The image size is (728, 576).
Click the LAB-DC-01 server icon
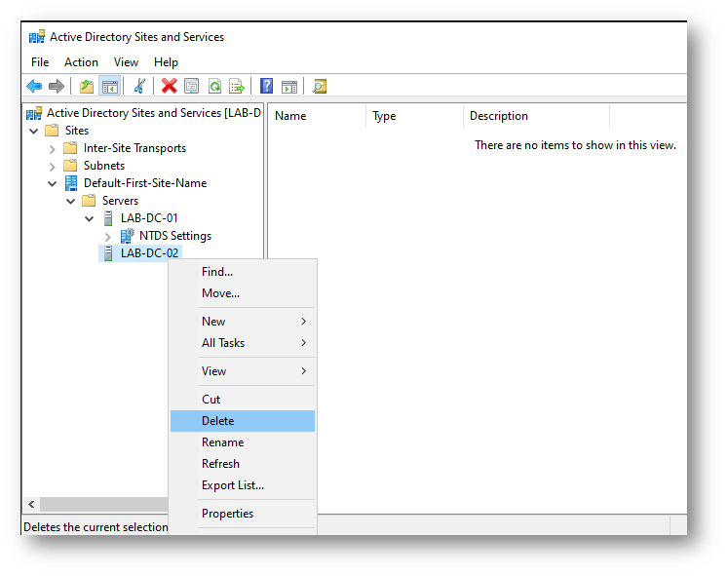108,218
